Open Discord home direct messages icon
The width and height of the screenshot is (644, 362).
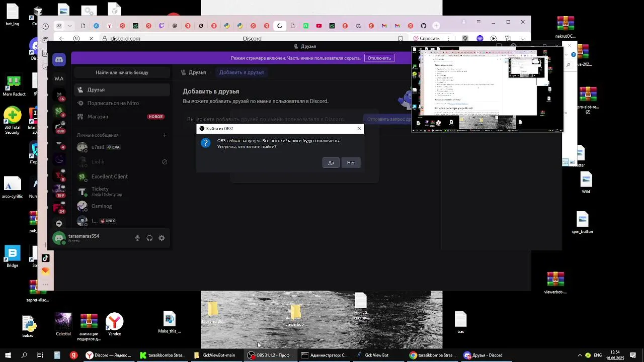tap(59, 60)
